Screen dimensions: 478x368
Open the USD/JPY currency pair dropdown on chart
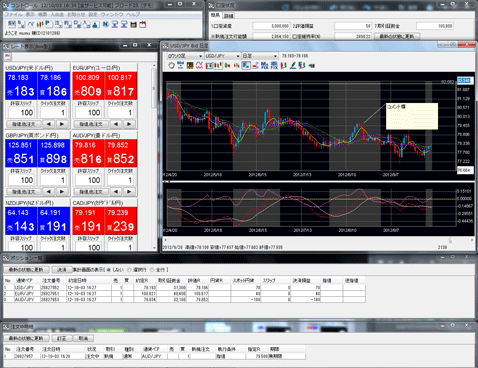222,56
